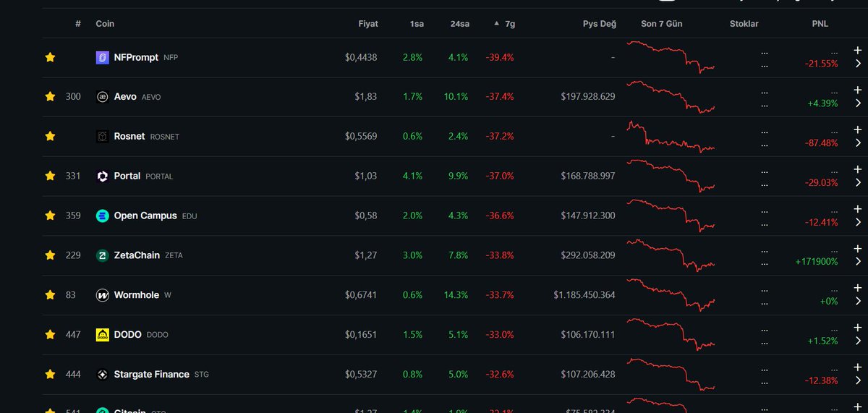Open the Open Campus coin page
This screenshot has width=868, height=413.
tap(145, 216)
